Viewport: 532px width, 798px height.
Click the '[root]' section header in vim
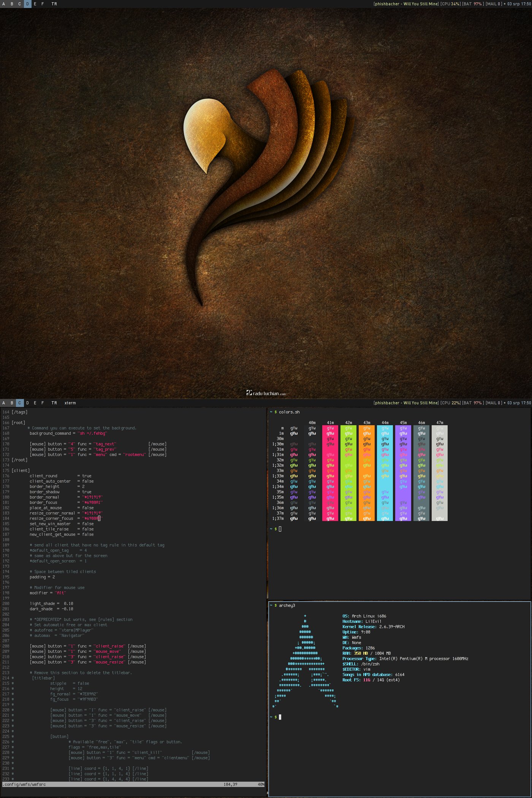pyautogui.click(x=19, y=423)
